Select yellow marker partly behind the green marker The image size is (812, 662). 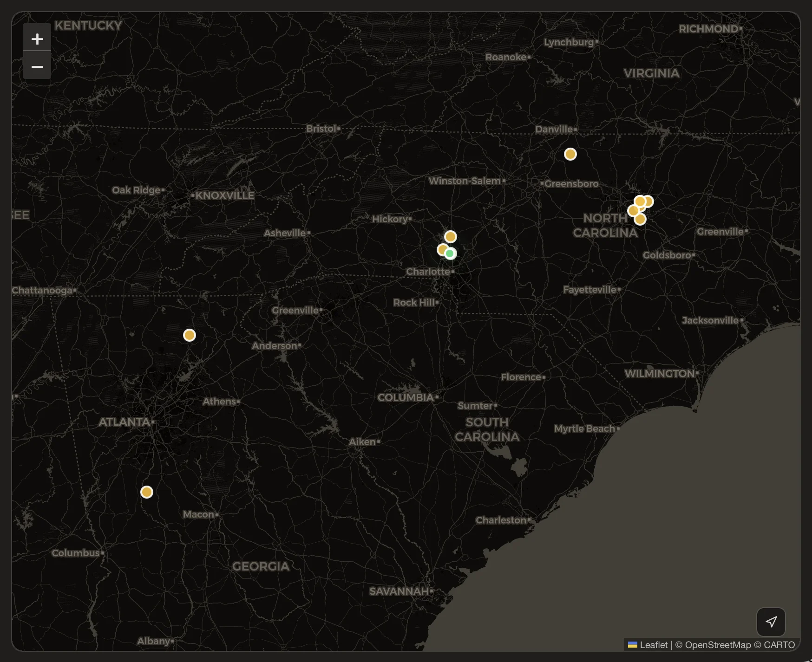pos(442,250)
